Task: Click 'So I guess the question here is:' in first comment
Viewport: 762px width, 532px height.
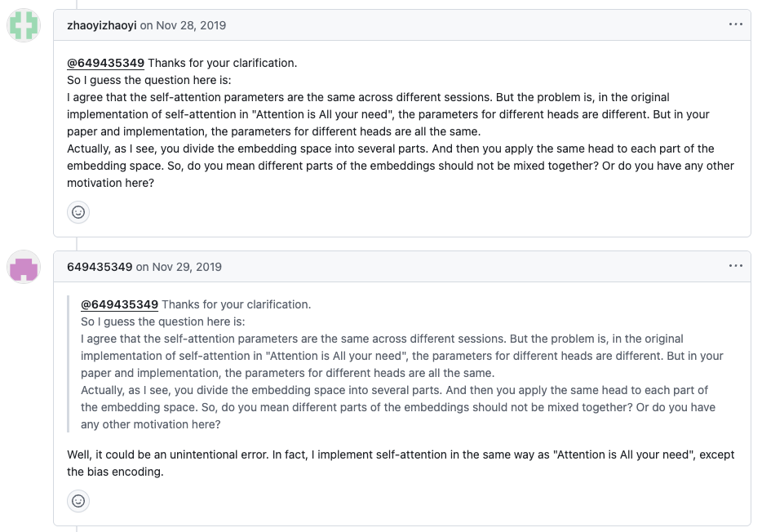Action: 149,80
